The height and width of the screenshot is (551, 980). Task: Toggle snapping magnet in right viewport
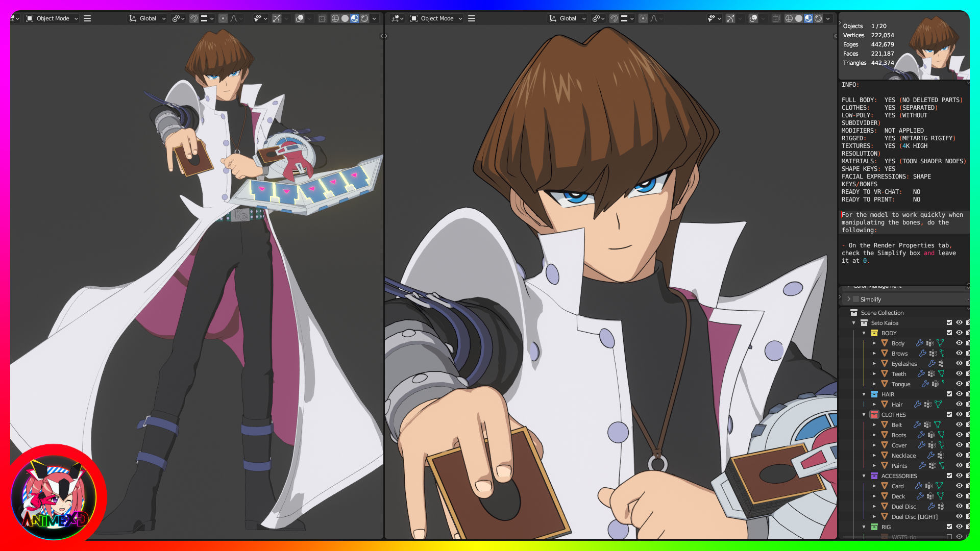(614, 18)
